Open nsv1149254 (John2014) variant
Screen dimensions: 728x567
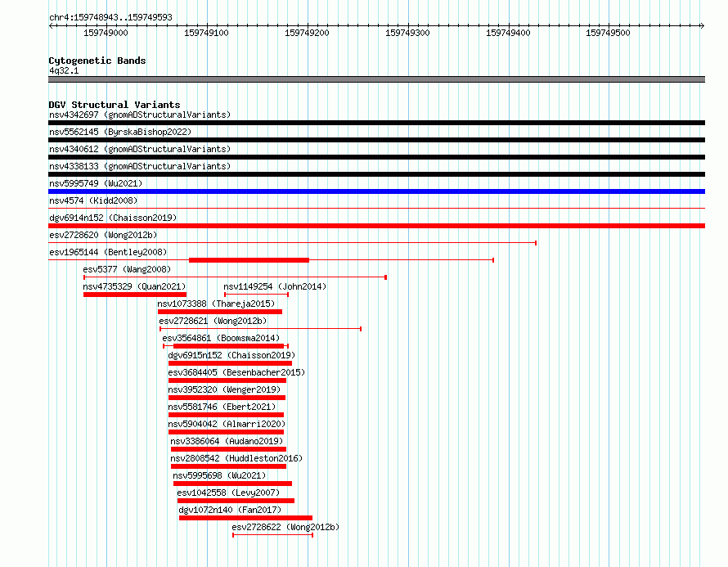pos(275,286)
